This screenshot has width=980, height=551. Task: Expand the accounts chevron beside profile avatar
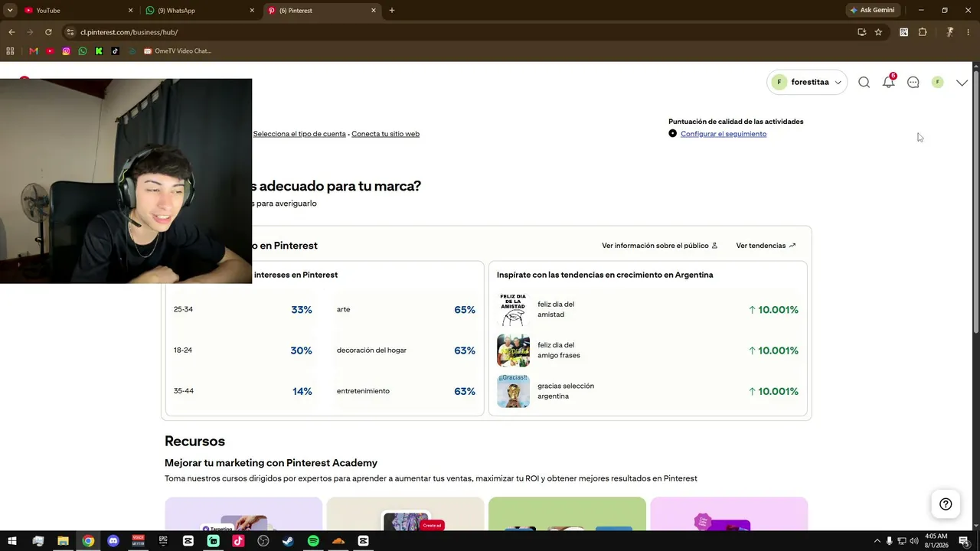[x=962, y=83]
